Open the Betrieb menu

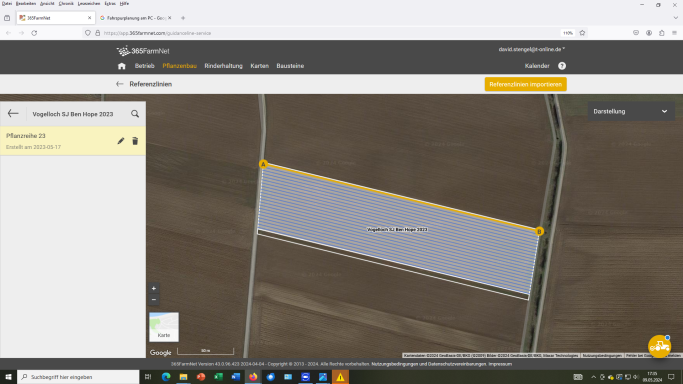point(145,66)
